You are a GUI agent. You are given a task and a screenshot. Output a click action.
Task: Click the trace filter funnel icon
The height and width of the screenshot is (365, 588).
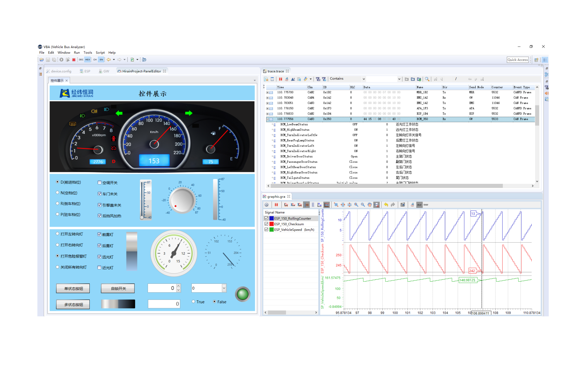318,79
